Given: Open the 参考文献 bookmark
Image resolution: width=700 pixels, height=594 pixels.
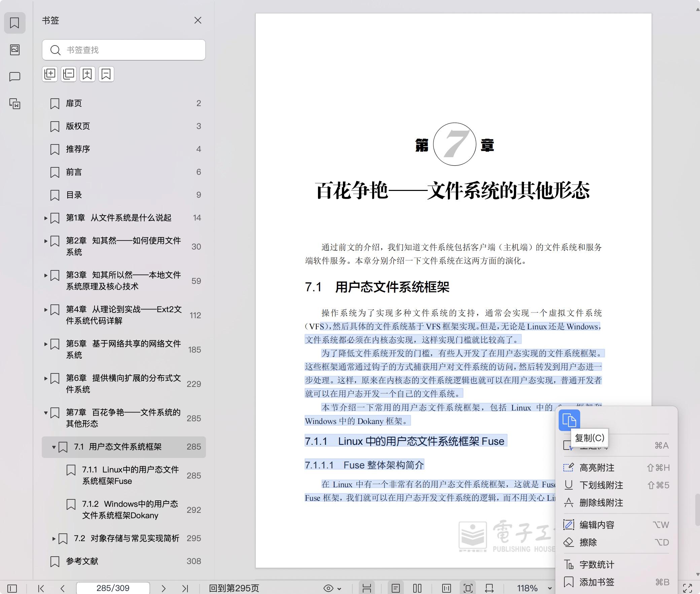Looking at the screenshot, I should [x=82, y=561].
